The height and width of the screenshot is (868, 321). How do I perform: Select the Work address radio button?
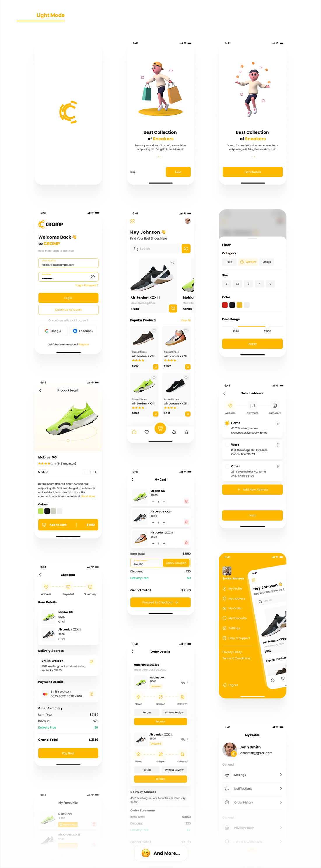[x=227, y=445]
